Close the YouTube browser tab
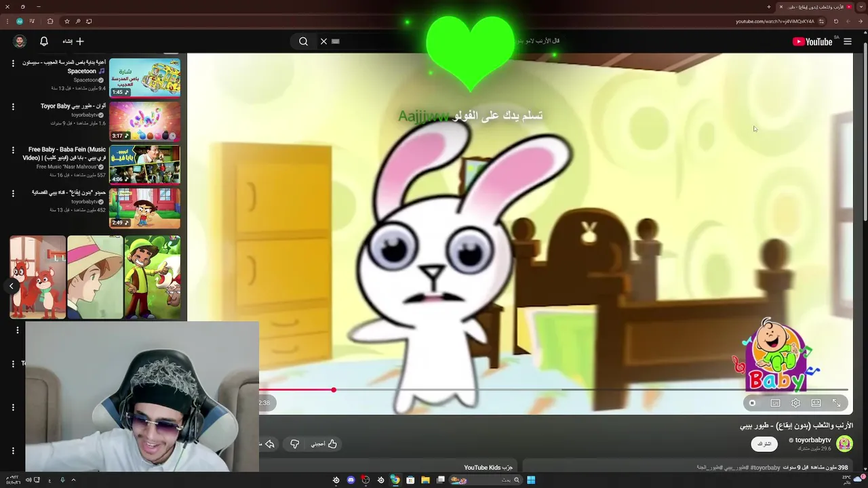868x488 pixels. pyautogui.click(x=781, y=7)
